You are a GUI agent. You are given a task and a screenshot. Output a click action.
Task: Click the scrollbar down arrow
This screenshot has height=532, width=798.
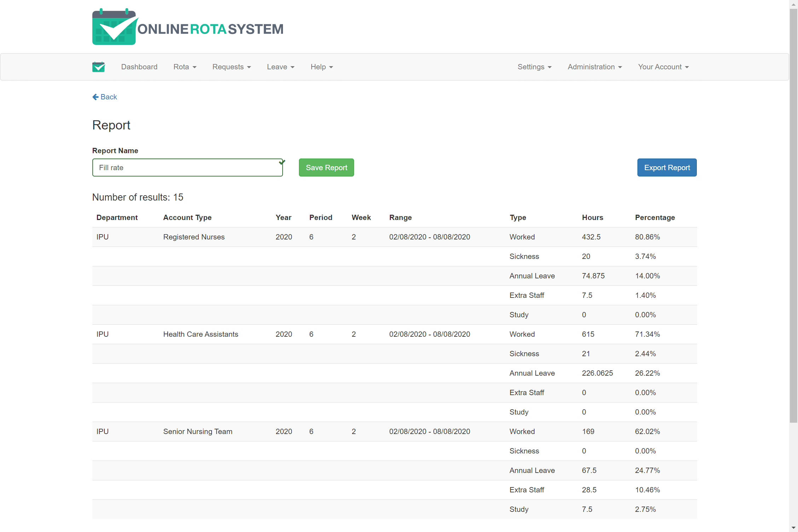point(793,528)
